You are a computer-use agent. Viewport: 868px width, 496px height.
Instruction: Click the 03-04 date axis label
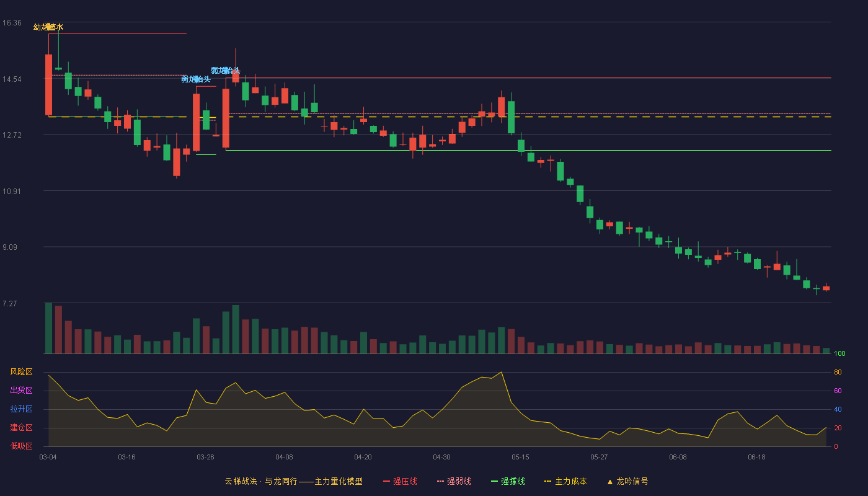(x=48, y=457)
